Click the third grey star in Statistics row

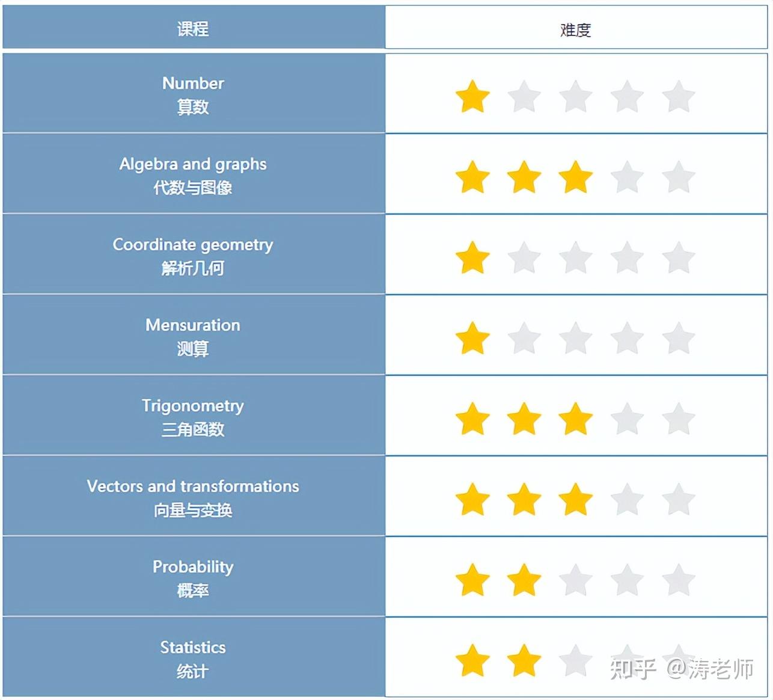tap(575, 660)
